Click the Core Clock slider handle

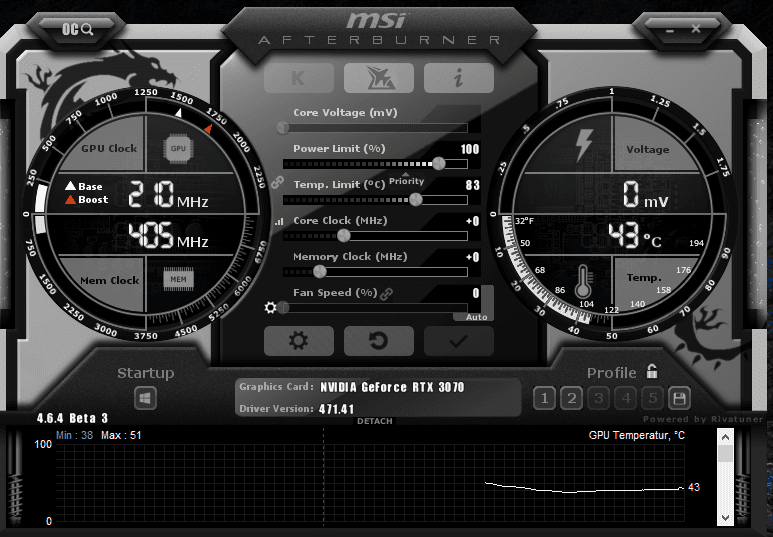(344, 235)
